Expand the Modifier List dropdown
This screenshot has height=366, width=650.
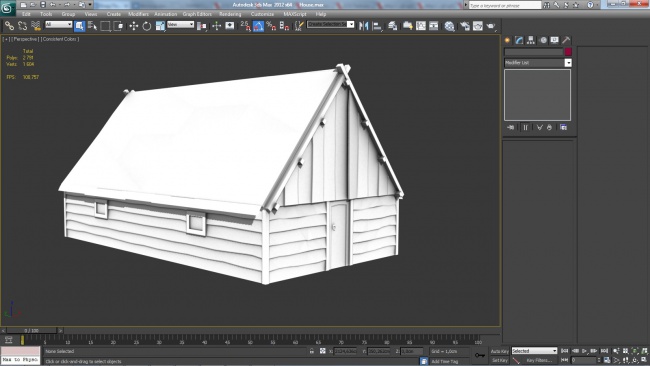point(538,63)
